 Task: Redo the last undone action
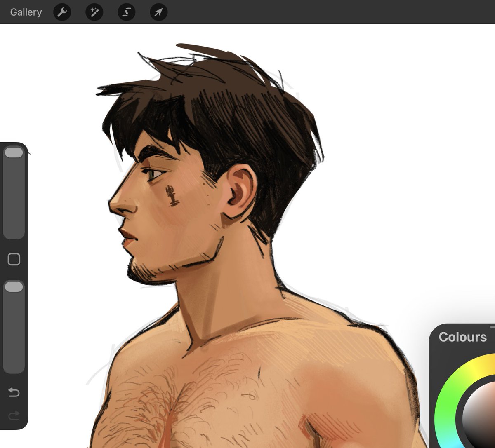[14, 416]
